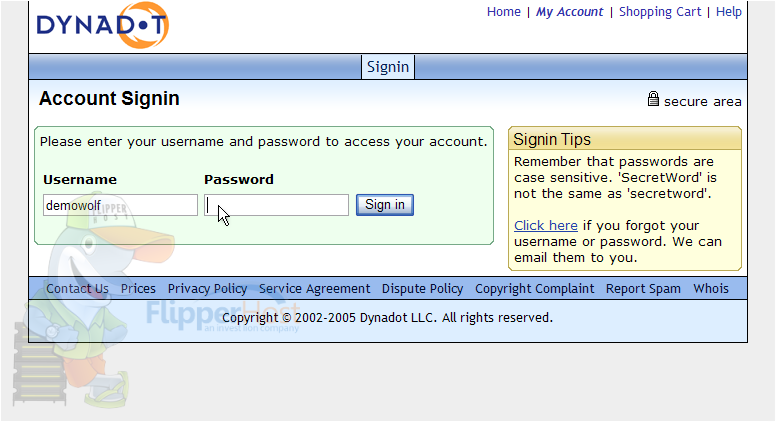Open the Copyright Complaint link
Image resolution: width=776 pixels, height=422 pixels.
click(x=534, y=288)
